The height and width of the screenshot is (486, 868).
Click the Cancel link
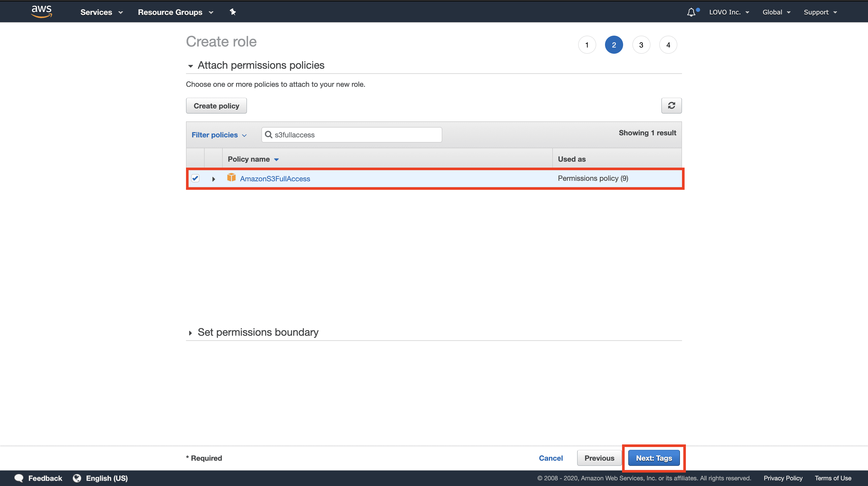550,458
